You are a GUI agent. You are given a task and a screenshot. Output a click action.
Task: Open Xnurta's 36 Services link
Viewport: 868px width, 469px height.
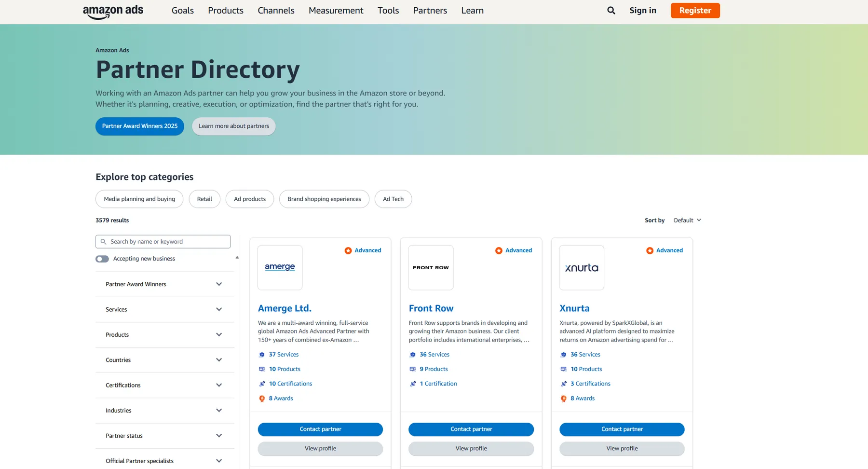[585, 355]
